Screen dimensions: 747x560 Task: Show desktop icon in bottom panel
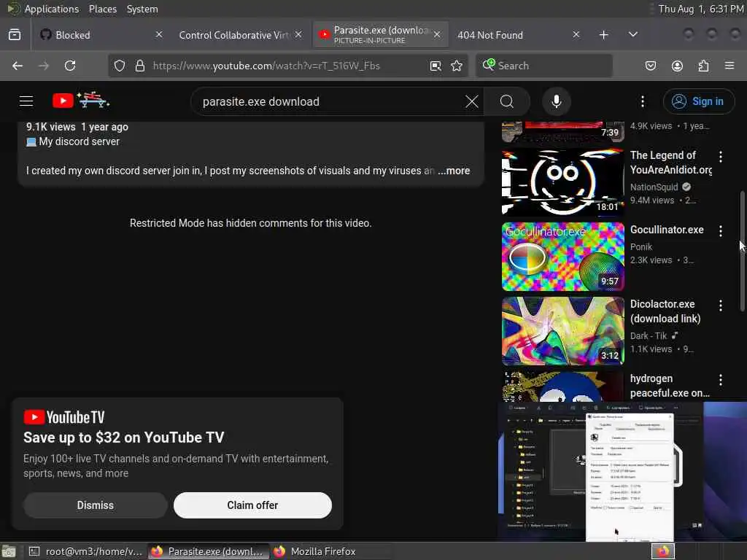(x=9, y=551)
